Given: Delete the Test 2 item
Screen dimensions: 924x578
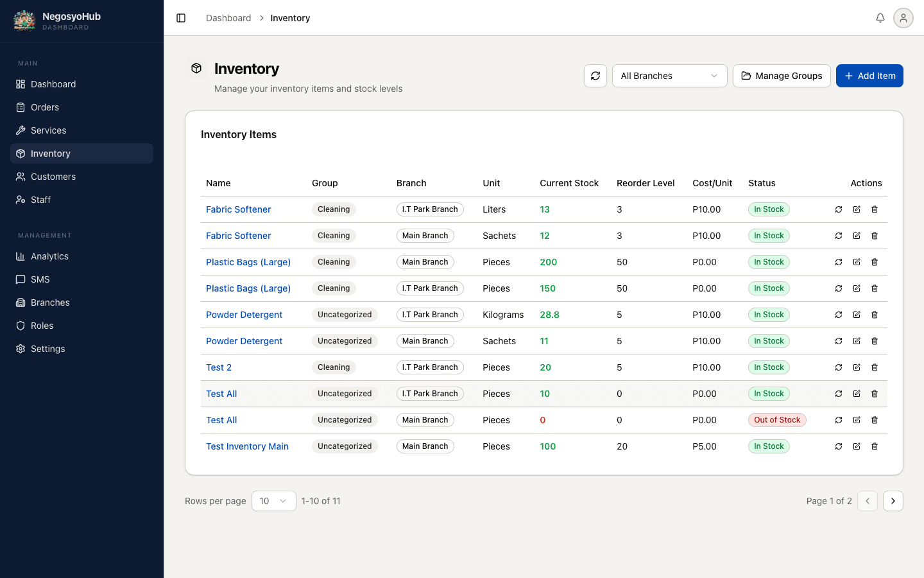Looking at the screenshot, I should point(875,367).
